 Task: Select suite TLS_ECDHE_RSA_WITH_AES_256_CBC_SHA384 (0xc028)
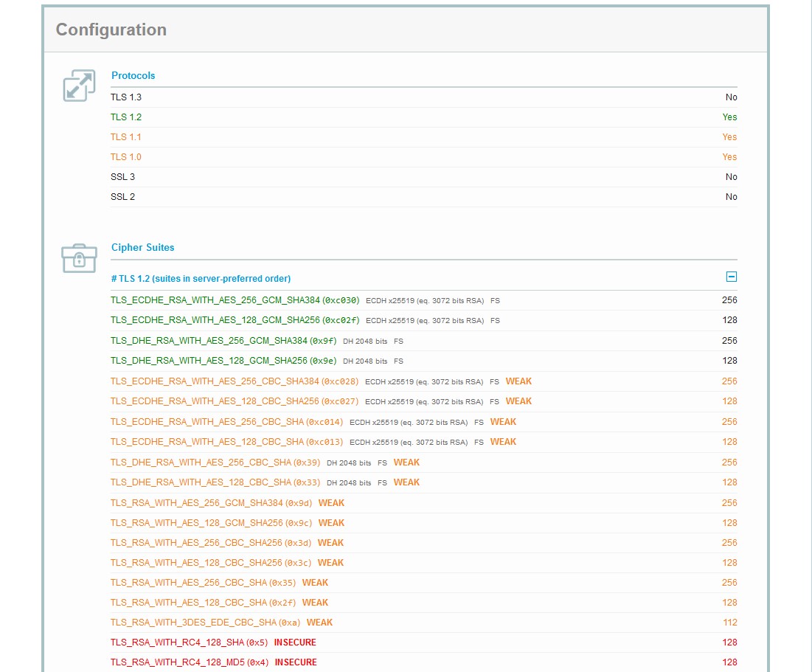pyautogui.click(x=234, y=381)
